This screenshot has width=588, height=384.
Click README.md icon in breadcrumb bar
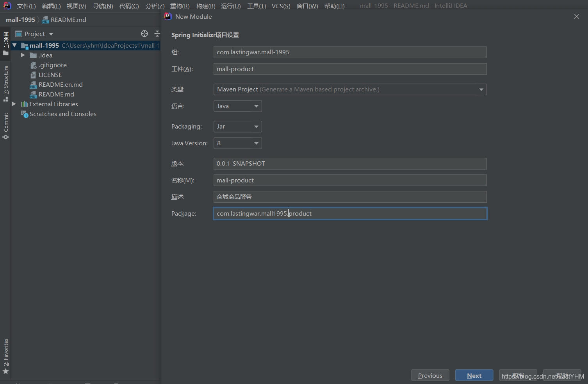pyautogui.click(x=45, y=20)
